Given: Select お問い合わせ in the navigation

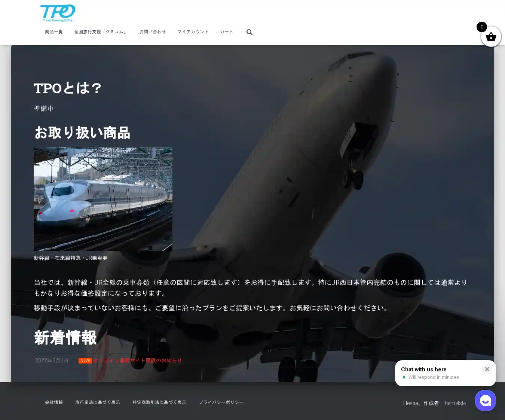Looking at the screenshot, I should (x=152, y=32).
